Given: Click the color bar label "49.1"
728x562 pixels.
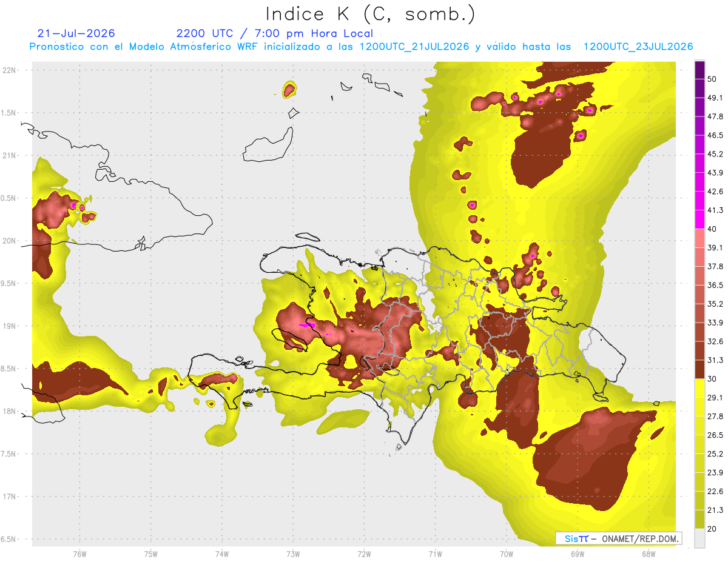Looking at the screenshot, I should pos(715,98).
